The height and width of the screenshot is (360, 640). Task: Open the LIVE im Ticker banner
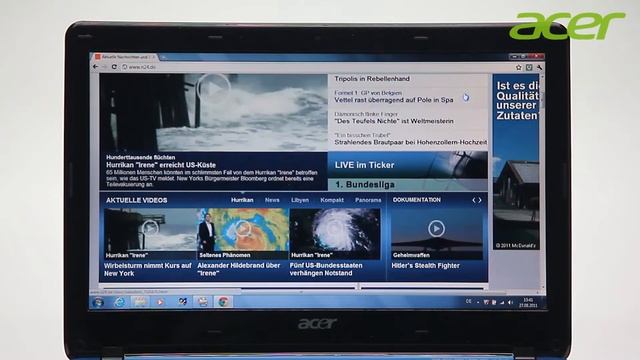pos(407,165)
